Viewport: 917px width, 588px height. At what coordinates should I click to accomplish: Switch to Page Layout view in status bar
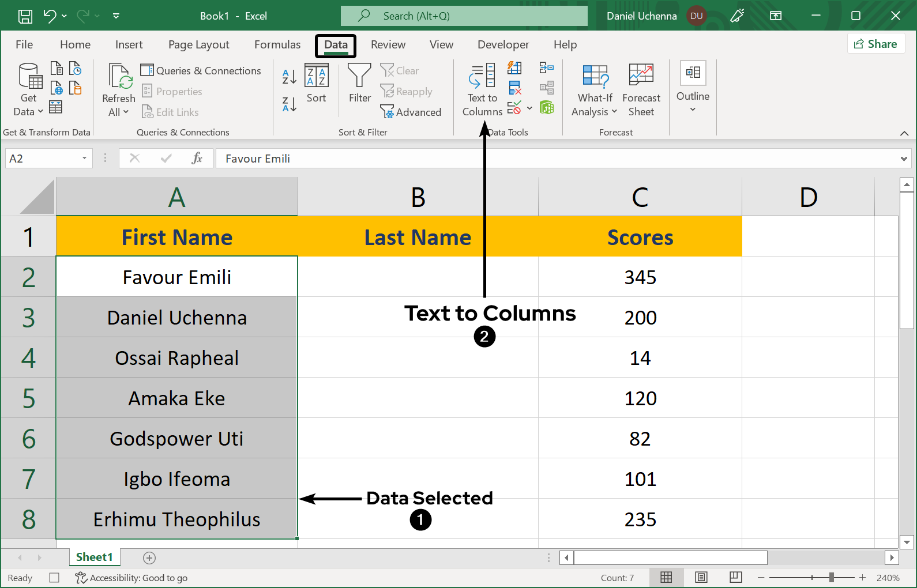[701, 578]
